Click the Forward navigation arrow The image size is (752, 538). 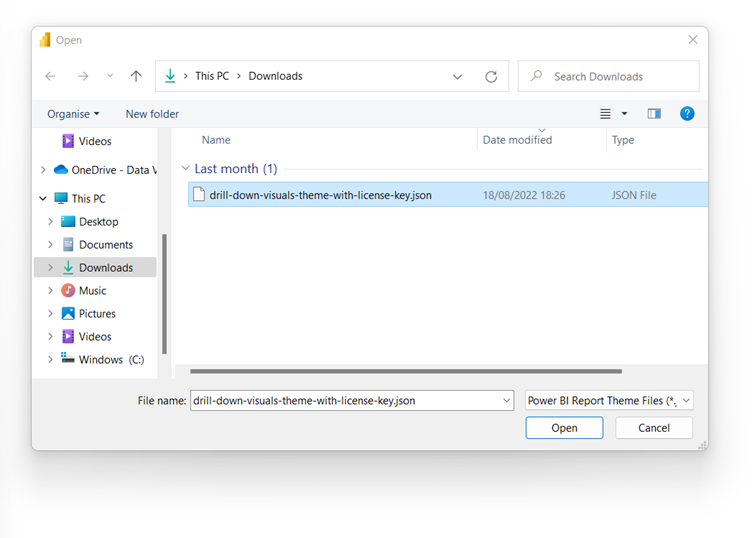[83, 76]
